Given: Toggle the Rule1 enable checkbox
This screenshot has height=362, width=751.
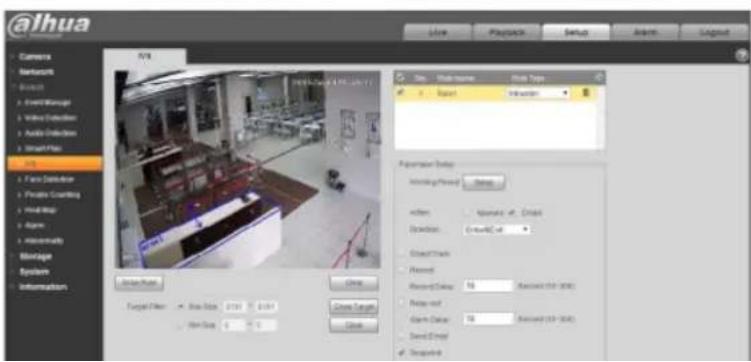Looking at the screenshot, I should (400, 93).
